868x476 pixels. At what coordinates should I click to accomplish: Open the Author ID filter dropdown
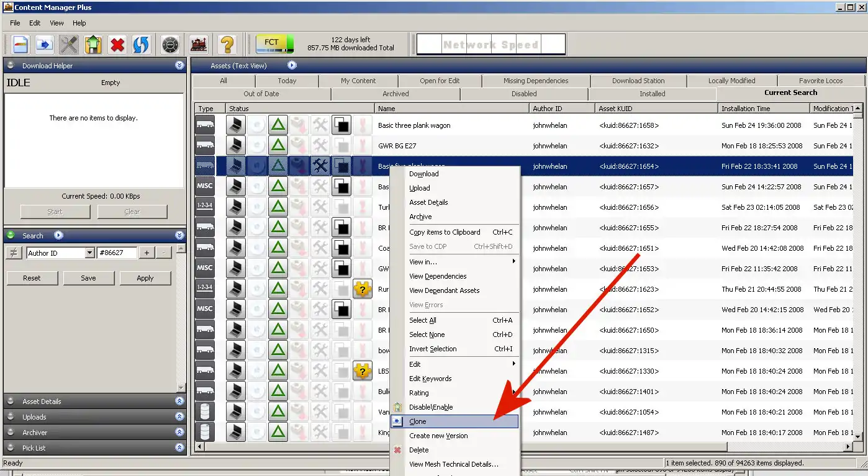point(89,253)
